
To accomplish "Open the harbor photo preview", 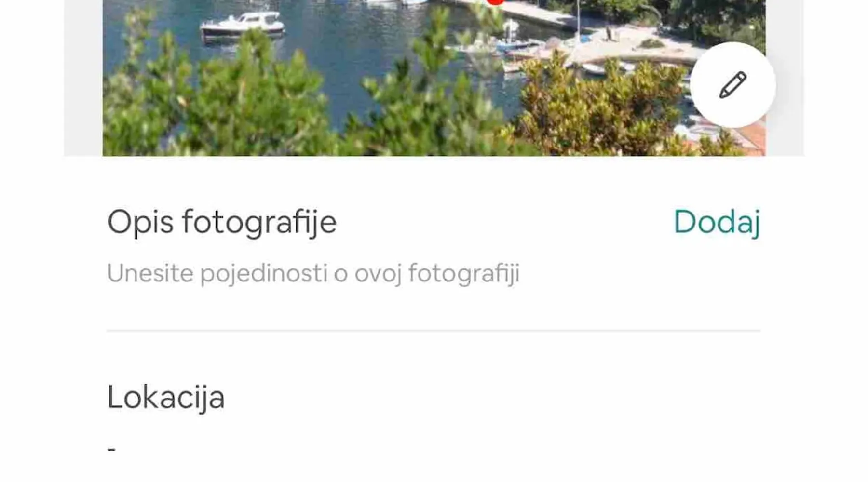I will click(434, 78).
